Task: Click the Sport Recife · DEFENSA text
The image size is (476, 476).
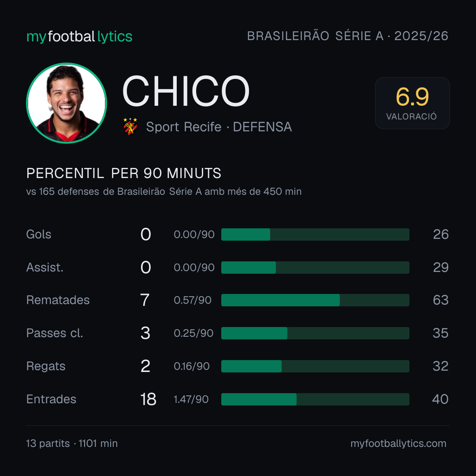Action: [x=219, y=127]
